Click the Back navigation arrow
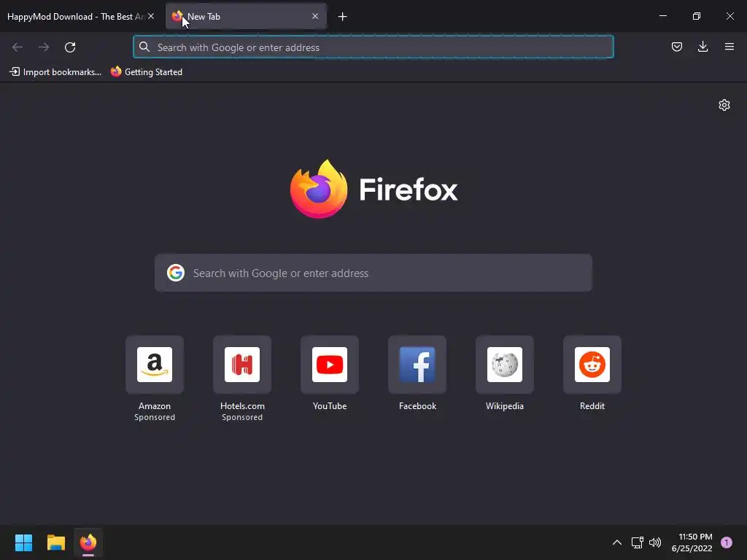Viewport: 747px width, 560px height. coord(18,47)
